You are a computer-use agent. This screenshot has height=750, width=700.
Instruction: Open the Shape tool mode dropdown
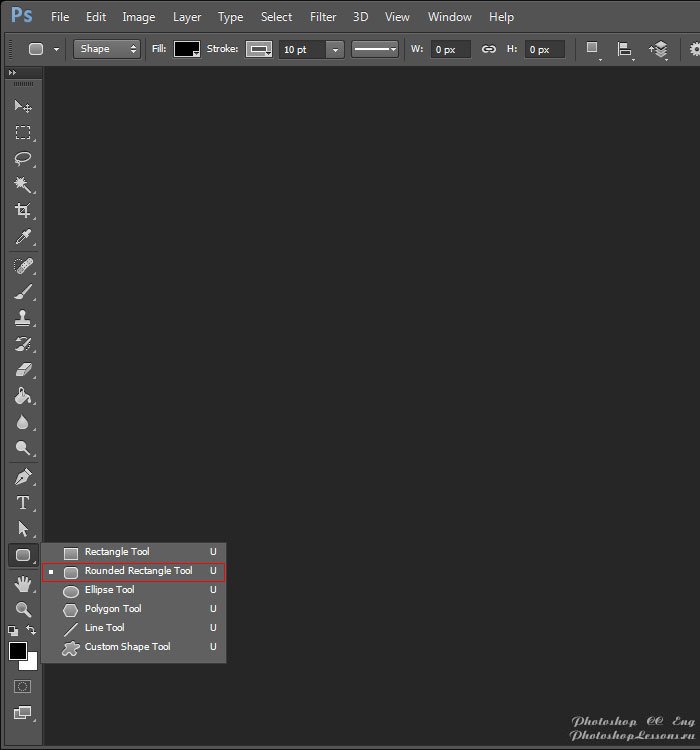[107, 49]
